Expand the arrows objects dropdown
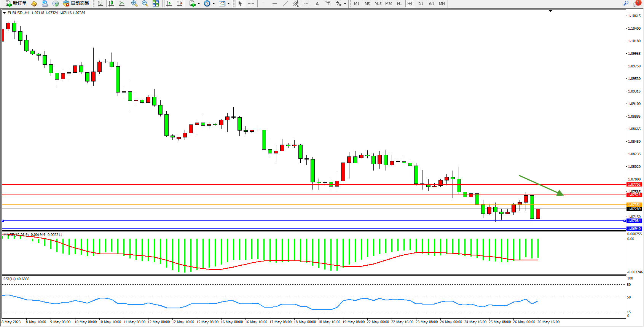644x327 pixels. (345, 3)
